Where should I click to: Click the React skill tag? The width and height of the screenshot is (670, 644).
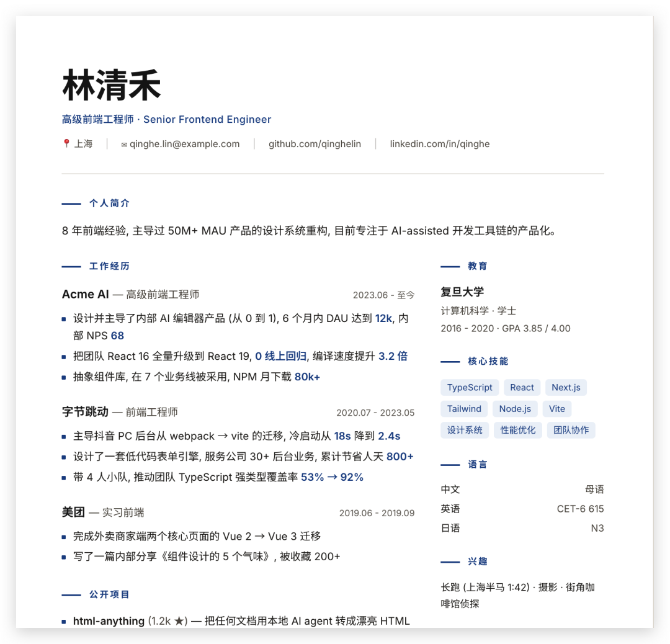coord(522,388)
